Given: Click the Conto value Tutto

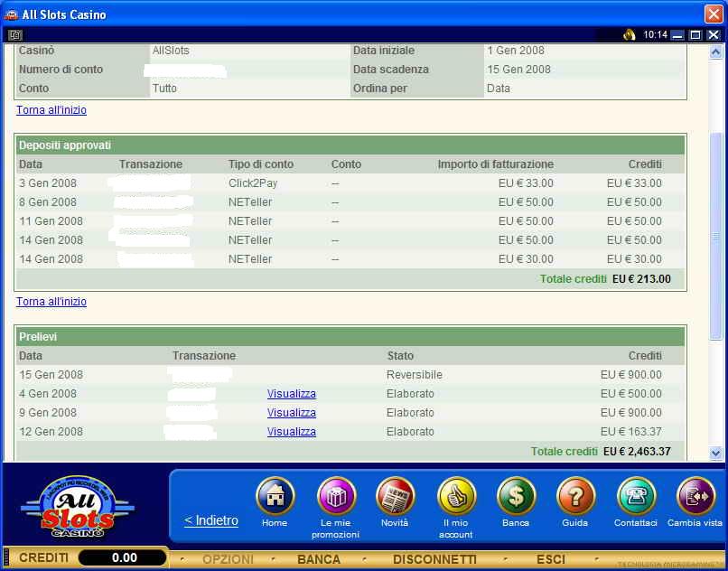Looking at the screenshot, I should pyautogui.click(x=164, y=89).
